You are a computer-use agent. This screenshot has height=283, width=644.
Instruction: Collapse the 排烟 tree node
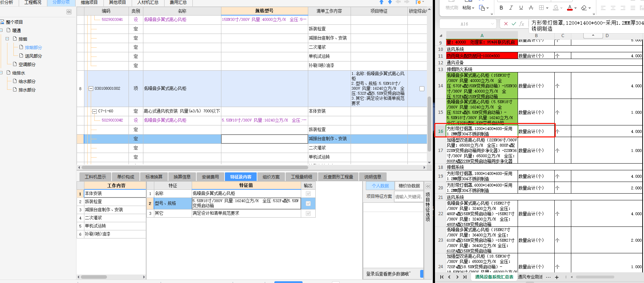tap(7, 39)
